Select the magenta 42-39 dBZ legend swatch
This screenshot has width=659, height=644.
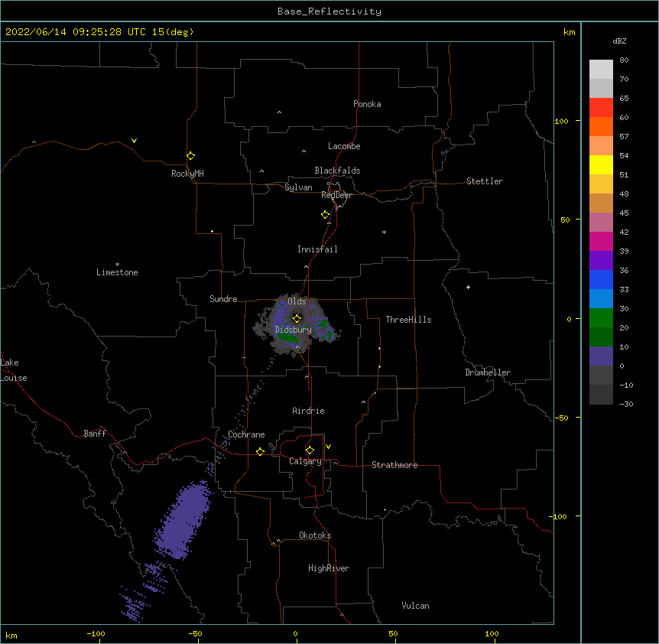click(601, 241)
